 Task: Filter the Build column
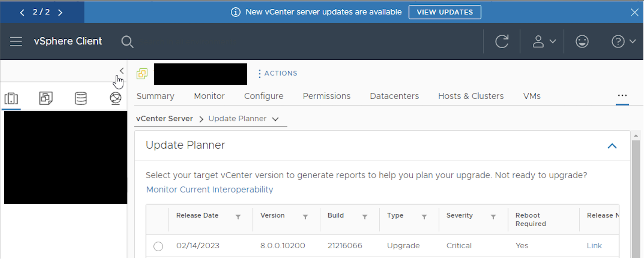pyautogui.click(x=365, y=217)
